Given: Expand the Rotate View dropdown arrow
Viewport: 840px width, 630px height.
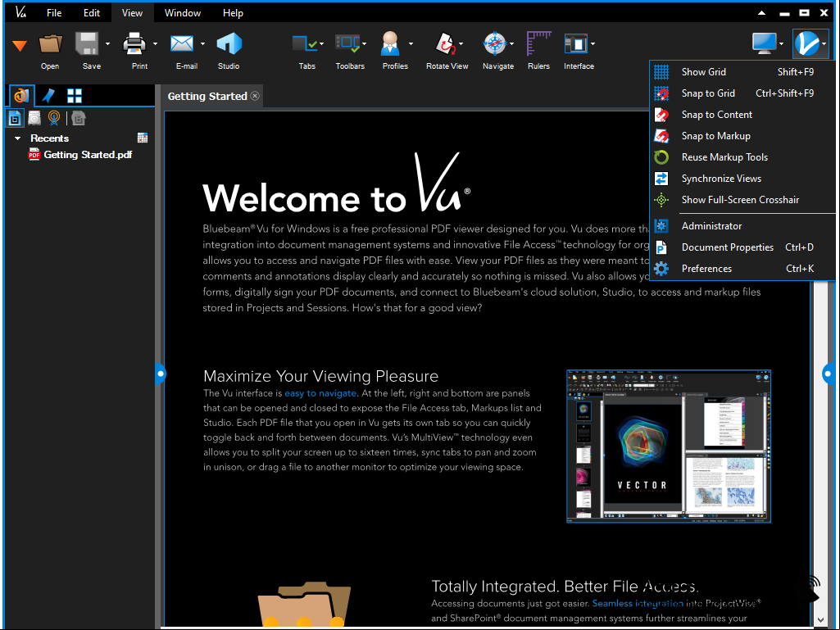Looking at the screenshot, I should (461, 44).
